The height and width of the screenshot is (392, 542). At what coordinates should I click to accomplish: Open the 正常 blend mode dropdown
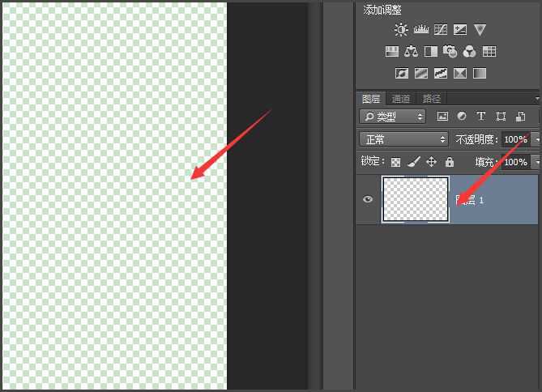tap(405, 139)
